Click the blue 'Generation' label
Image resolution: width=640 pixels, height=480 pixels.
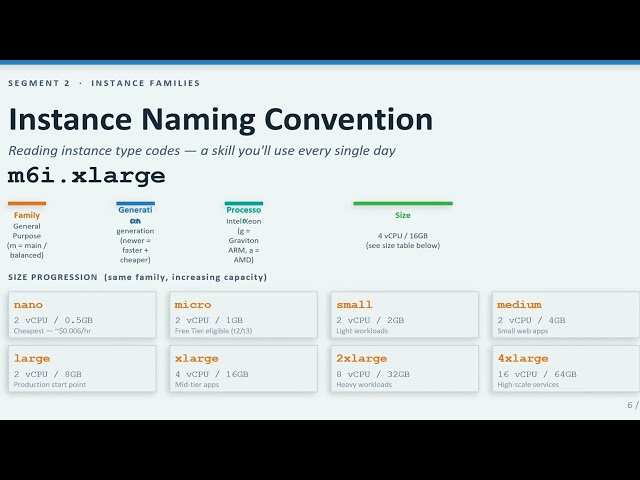(x=135, y=215)
